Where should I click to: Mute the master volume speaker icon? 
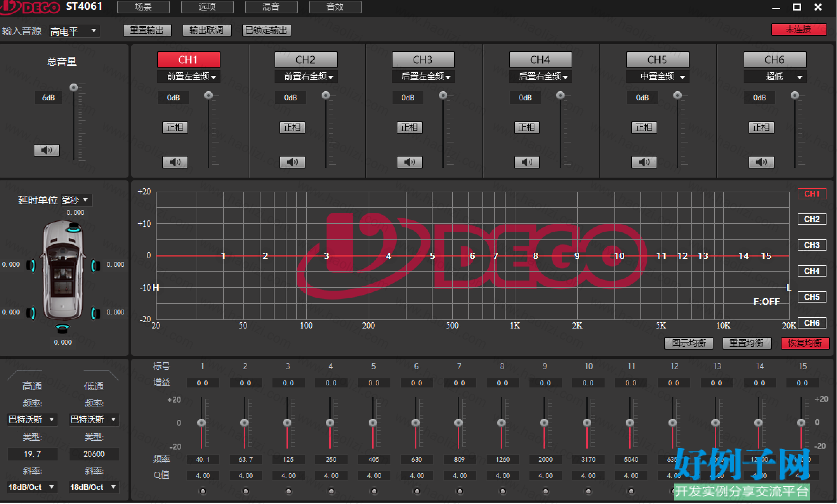pyautogui.click(x=46, y=150)
